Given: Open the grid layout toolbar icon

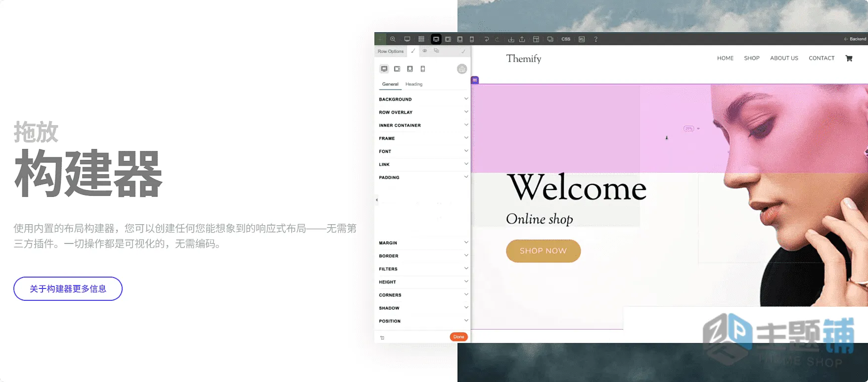Looking at the screenshot, I should pyautogui.click(x=421, y=39).
